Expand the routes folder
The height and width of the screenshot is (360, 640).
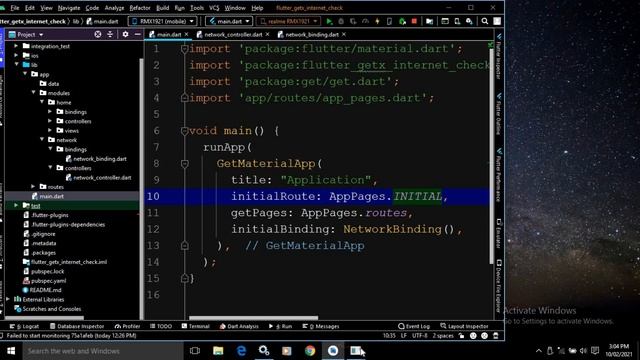(x=33, y=187)
